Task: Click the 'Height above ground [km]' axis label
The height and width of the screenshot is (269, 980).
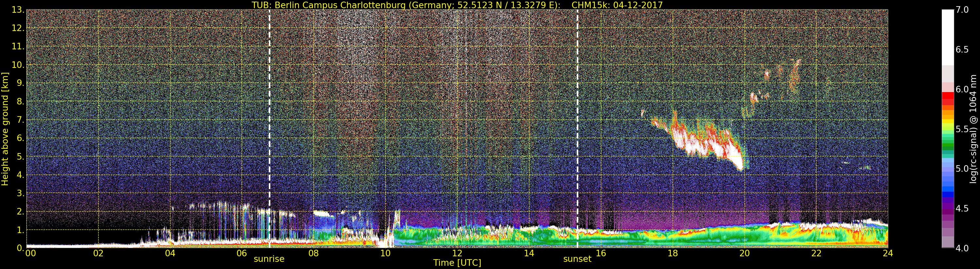Action: (5, 129)
